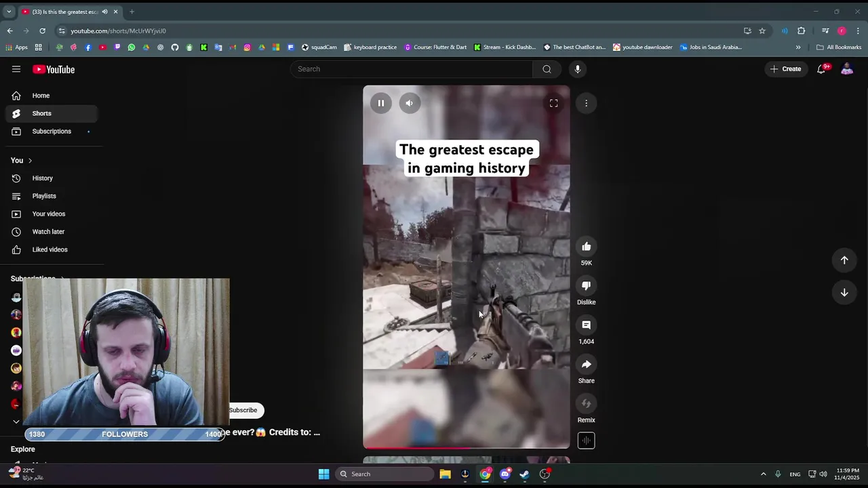Pause the playing Short
Screen dimensions: 868x488
coord(381,103)
